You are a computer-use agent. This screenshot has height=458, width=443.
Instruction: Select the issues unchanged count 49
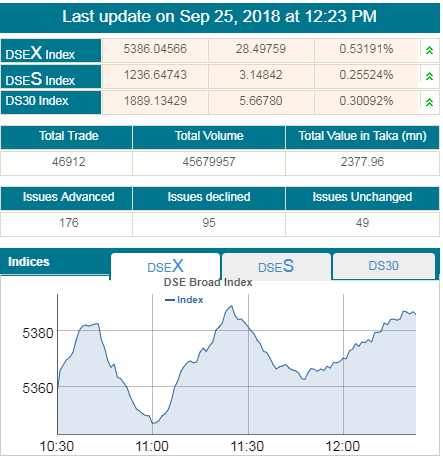362,223
